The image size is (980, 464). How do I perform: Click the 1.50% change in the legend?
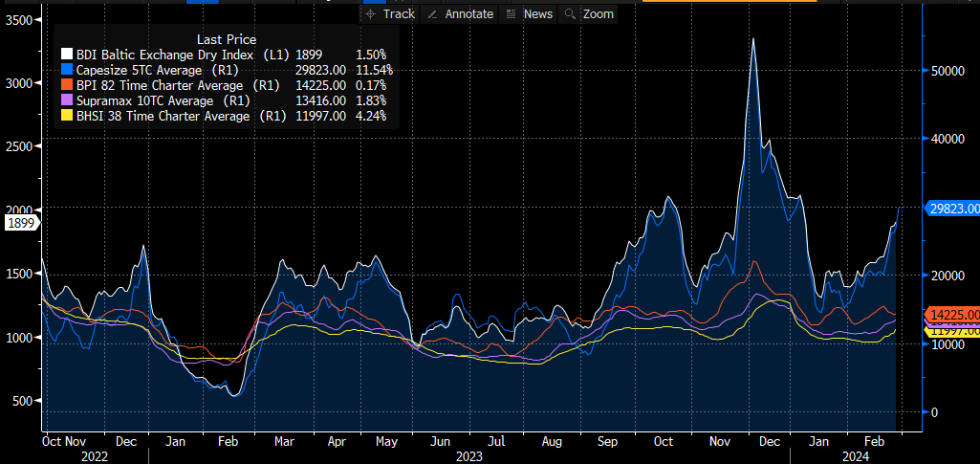pos(371,55)
